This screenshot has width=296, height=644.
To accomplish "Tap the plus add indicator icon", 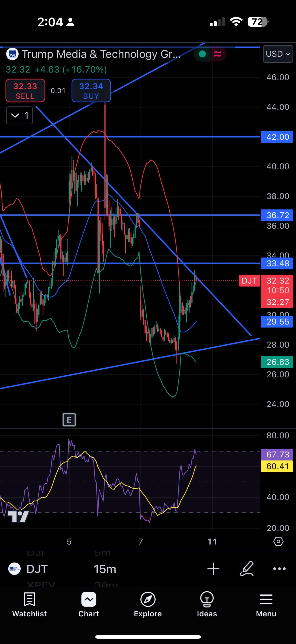I will tap(213, 569).
